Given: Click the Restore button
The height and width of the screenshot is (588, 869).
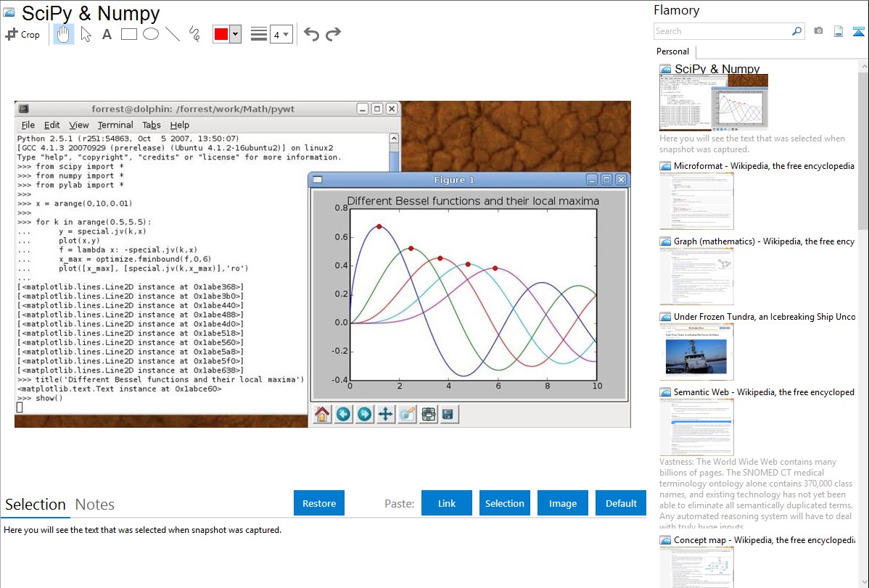Looking at the screenshot, I should 319,503.
